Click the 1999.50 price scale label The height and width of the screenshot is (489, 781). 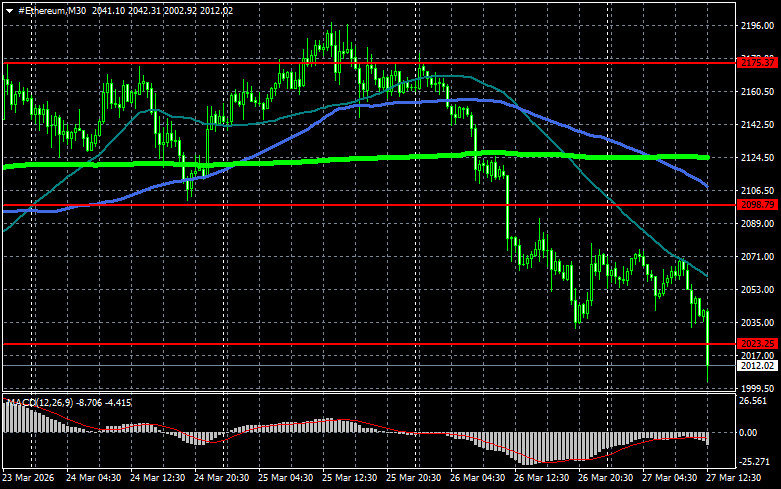pos(756,388)
